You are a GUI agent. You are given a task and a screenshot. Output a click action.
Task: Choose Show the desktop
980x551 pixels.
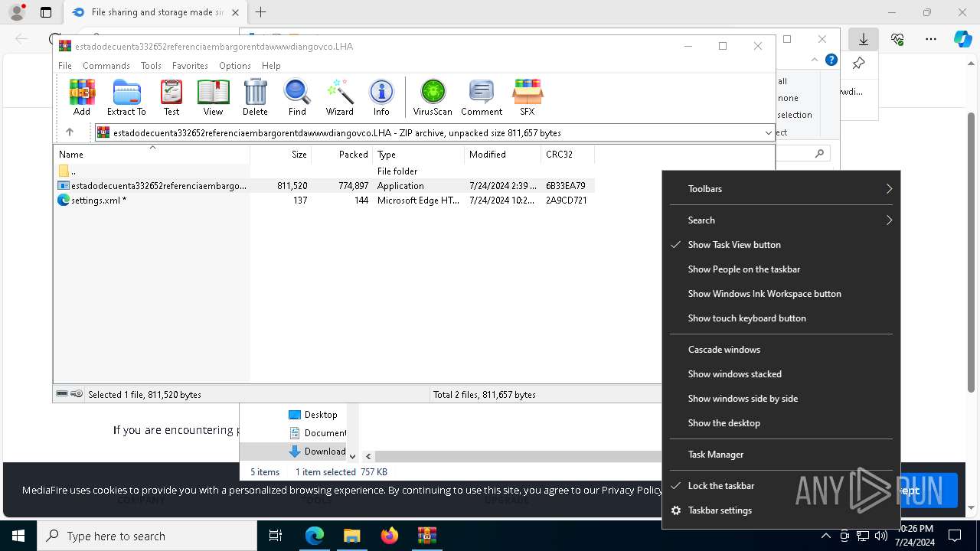click(x=781, y=423)
